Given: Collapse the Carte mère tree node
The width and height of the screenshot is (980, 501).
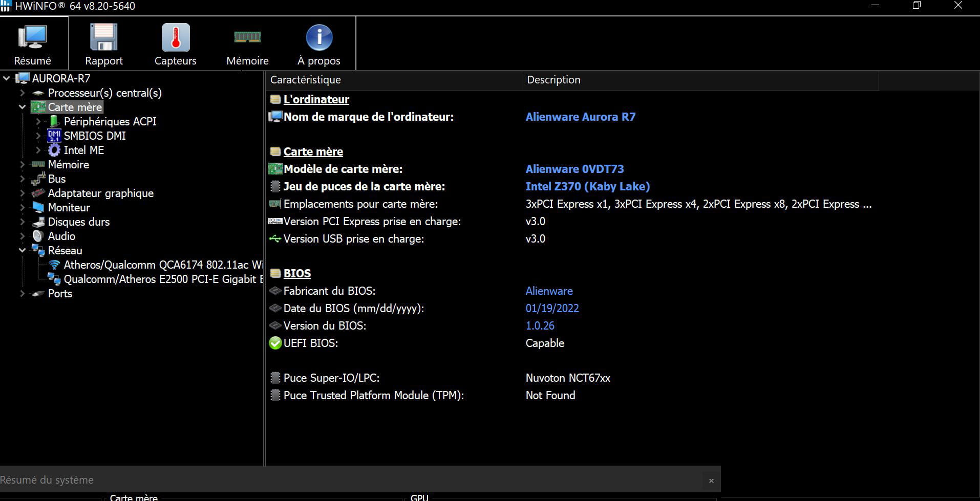Looking at the screenshot, I should (x=22, y=107).
